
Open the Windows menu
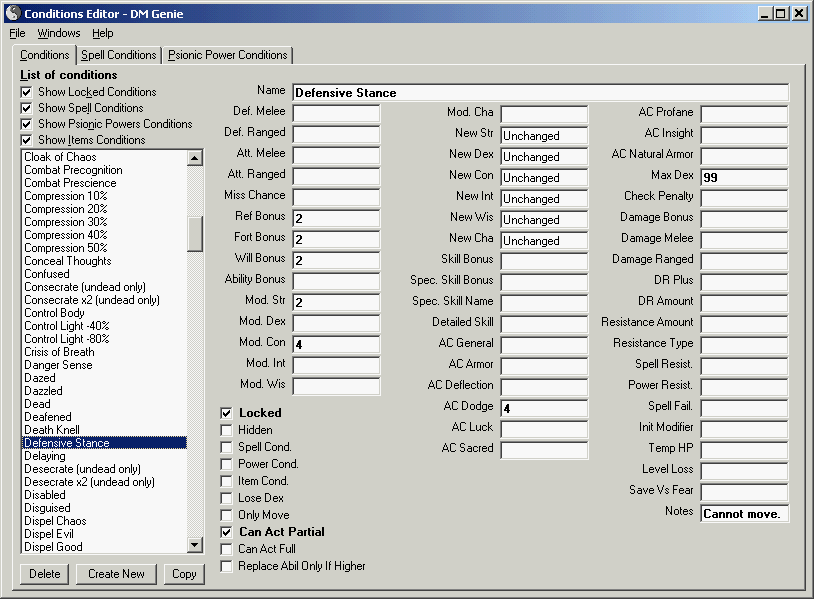58,32
